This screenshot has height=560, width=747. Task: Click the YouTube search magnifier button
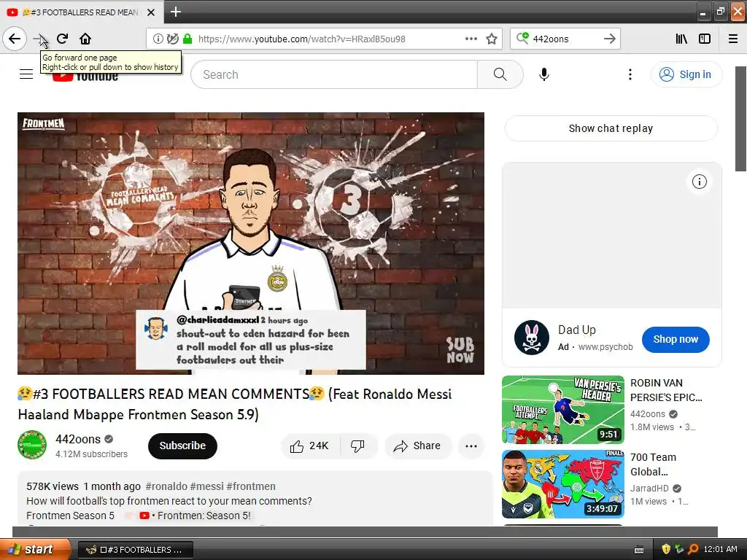point(500,74)
